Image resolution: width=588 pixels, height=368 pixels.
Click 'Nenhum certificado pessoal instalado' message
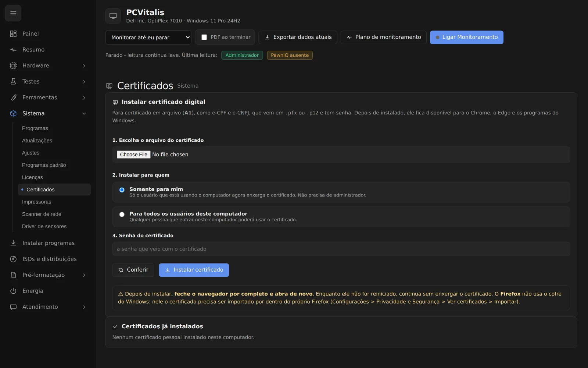pos(183,337)
